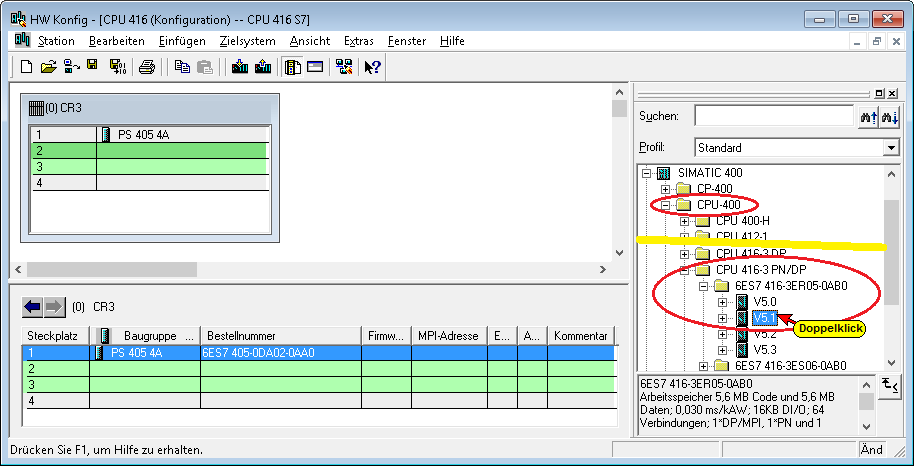The width and height of the screenshot is (914, 466).
Task: Create a new station with New icon
Action: pos(26,67)
